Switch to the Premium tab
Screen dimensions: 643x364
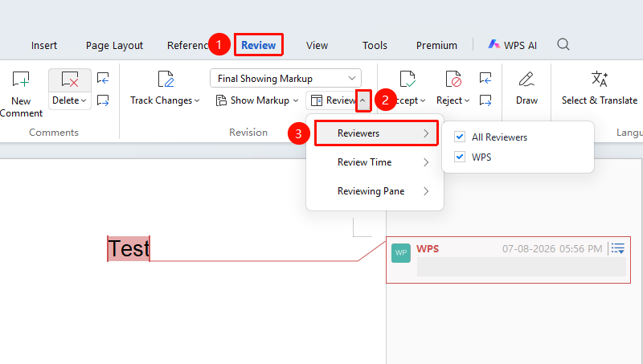click(436, 46)
